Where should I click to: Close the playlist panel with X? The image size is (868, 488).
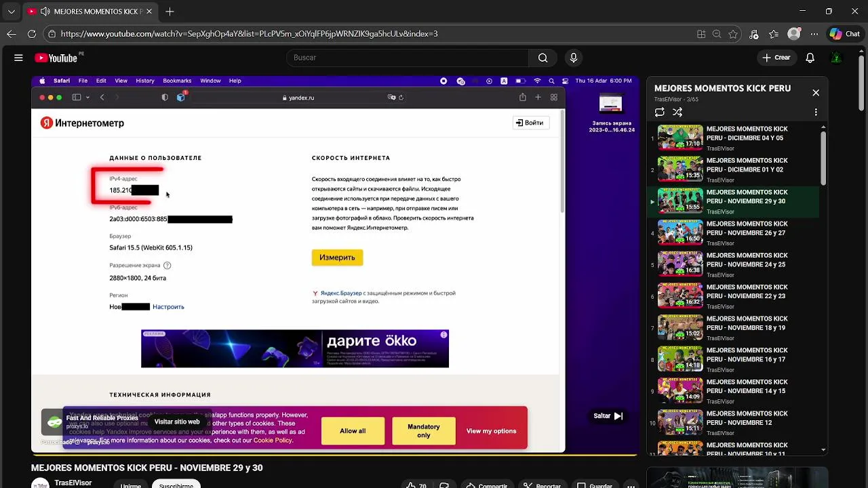[816, 92]
